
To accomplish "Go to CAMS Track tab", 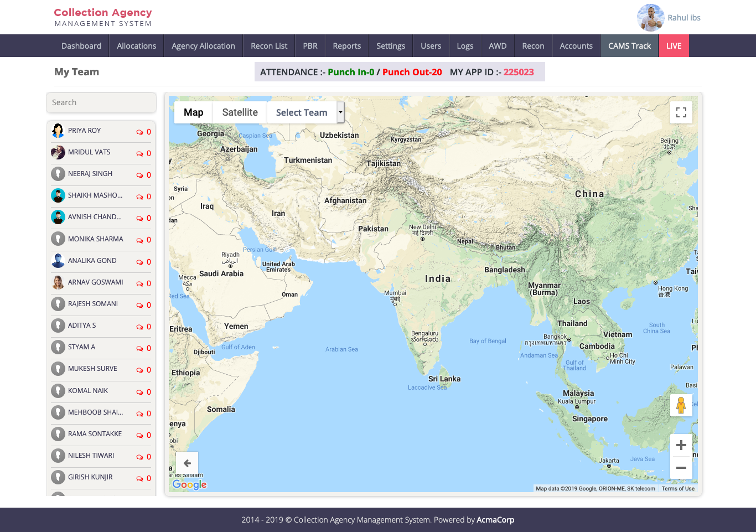I will [629, 46].
